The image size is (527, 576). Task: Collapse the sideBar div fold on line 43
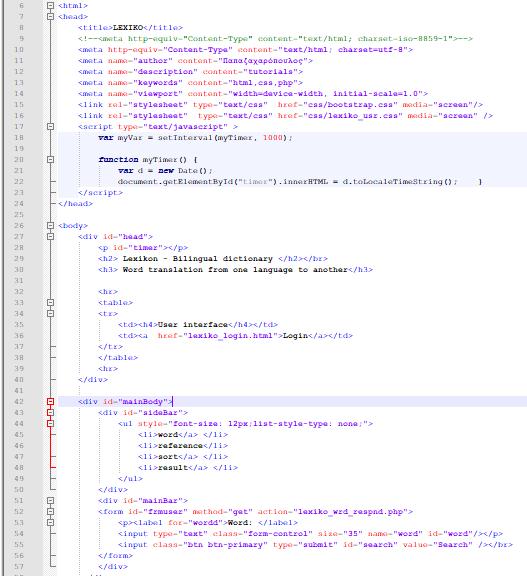51,413
